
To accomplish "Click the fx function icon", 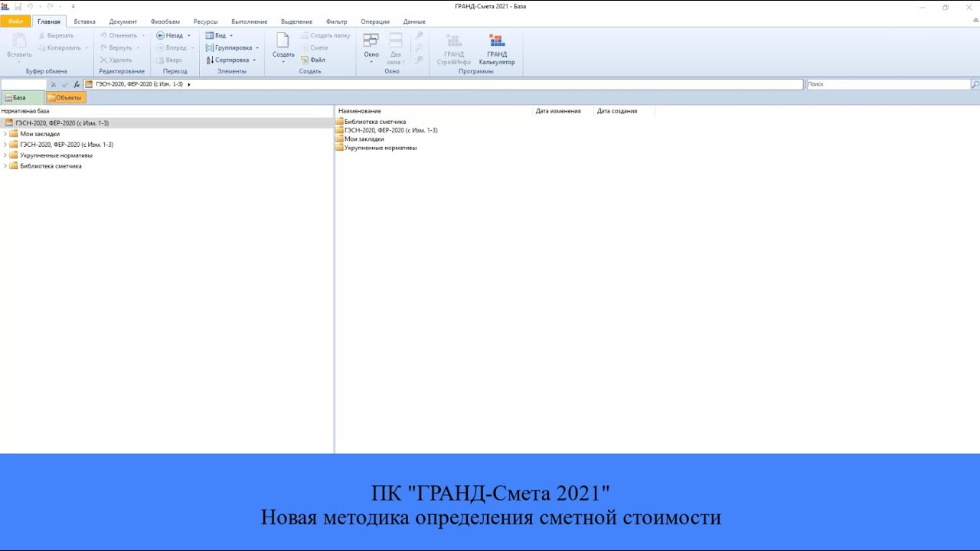I will tap(77, 84).
